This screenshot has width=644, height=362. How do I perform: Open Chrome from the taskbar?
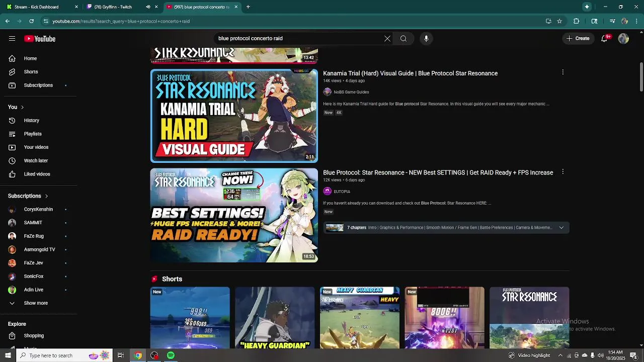click(x=137, y=355)
